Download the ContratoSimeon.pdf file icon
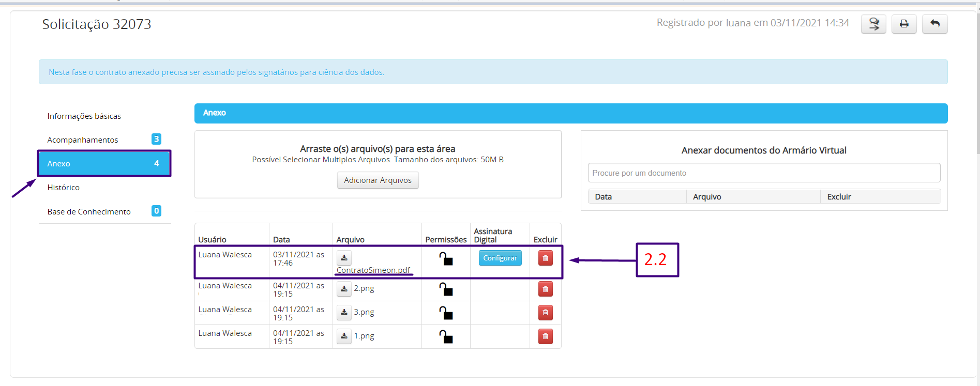The width and height of the screenshot is (980, 386). click(344, 258)
